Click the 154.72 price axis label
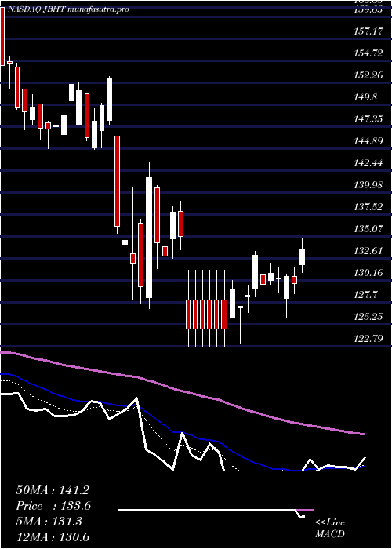This screenshot has width=392, height=549. (367, 53)
